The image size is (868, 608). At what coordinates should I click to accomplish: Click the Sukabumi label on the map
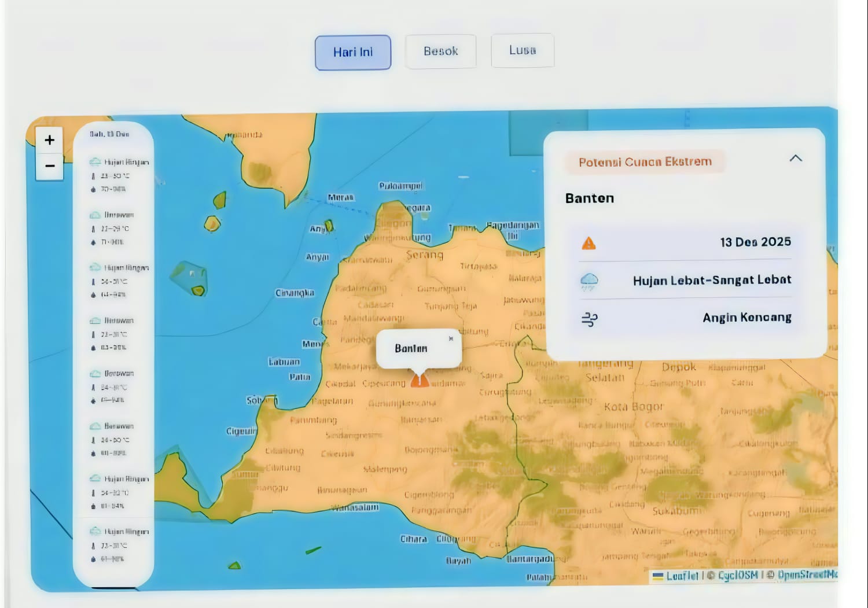click(x=678, y=511)
